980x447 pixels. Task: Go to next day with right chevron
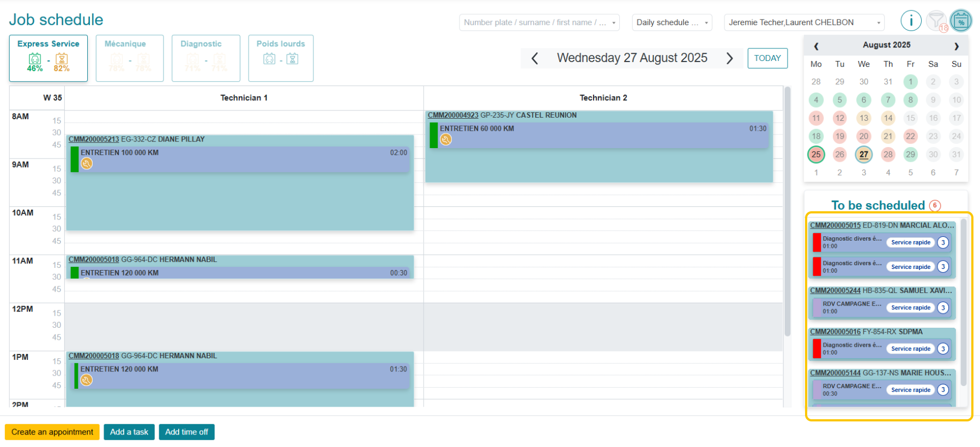[729, 58]
